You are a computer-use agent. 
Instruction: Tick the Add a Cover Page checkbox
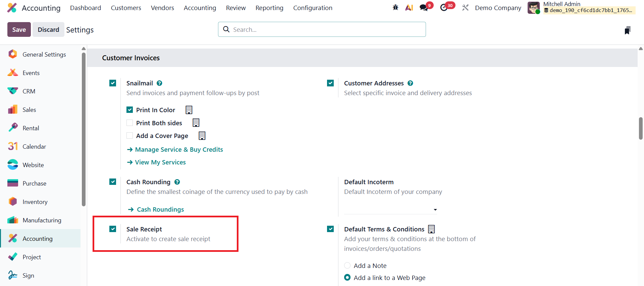point(130,136)
